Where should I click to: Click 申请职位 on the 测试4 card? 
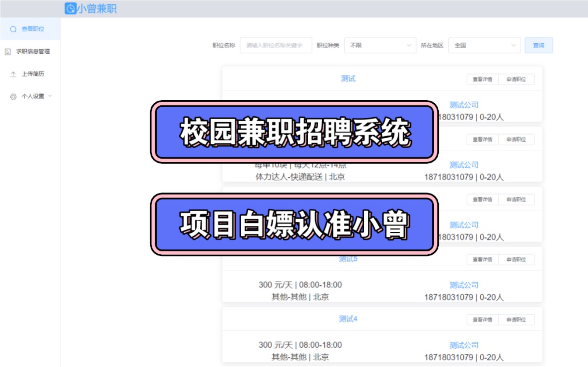(516, 320)
